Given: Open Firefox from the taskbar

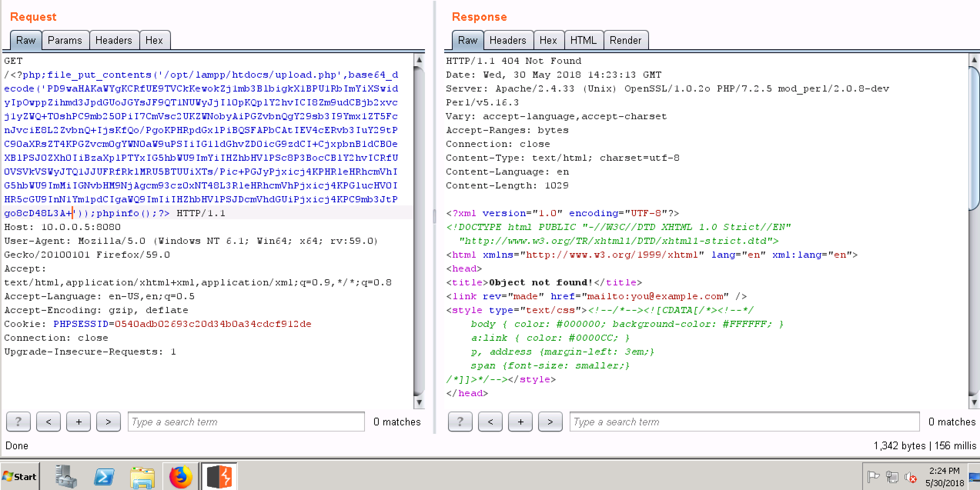Looking at the screenshot, I should click(181, 477).
